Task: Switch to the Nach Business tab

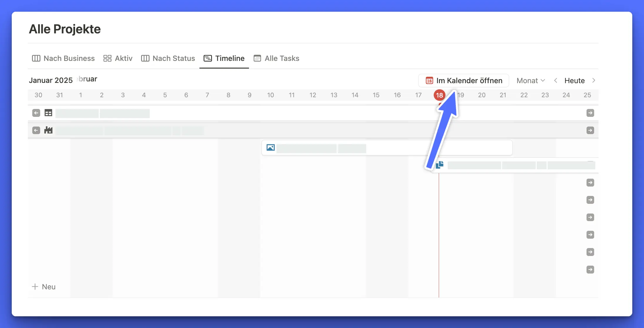Action: click(x=63, y=58)
